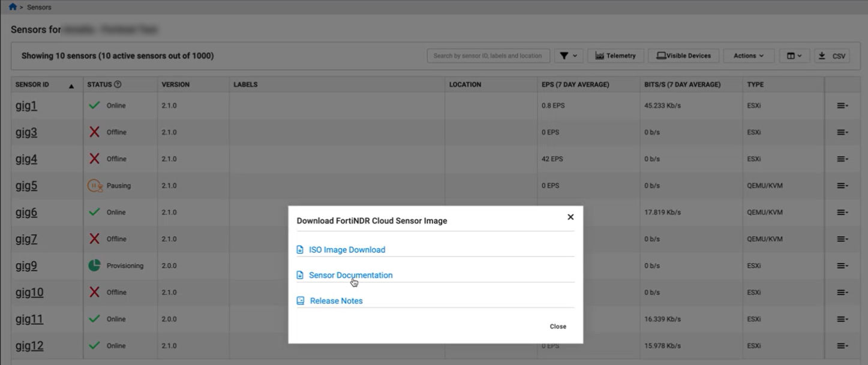This screenshot has height=365, width=868.
Task: Click the Visible Devices button
Action: coord(683,56)
